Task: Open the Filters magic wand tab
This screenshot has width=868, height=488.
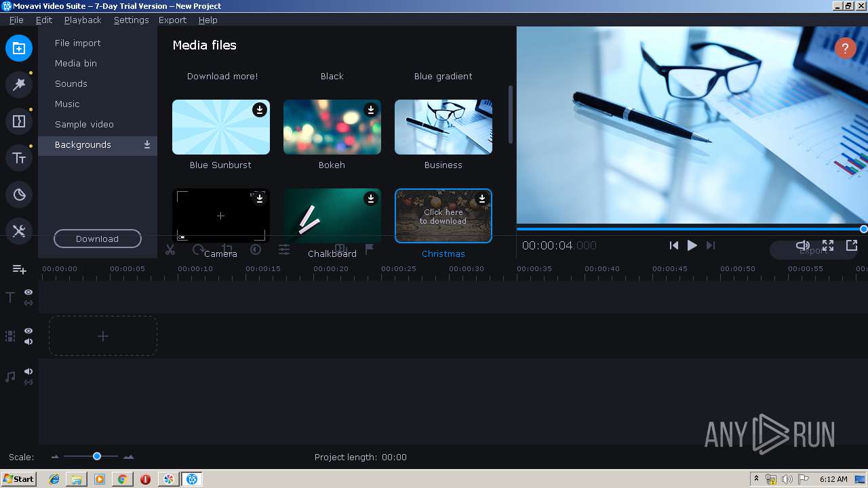Action: [19, 85]
